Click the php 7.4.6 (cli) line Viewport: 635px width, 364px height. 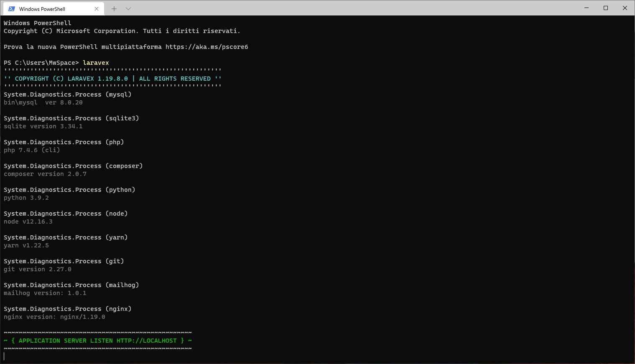tap(31, 150)
